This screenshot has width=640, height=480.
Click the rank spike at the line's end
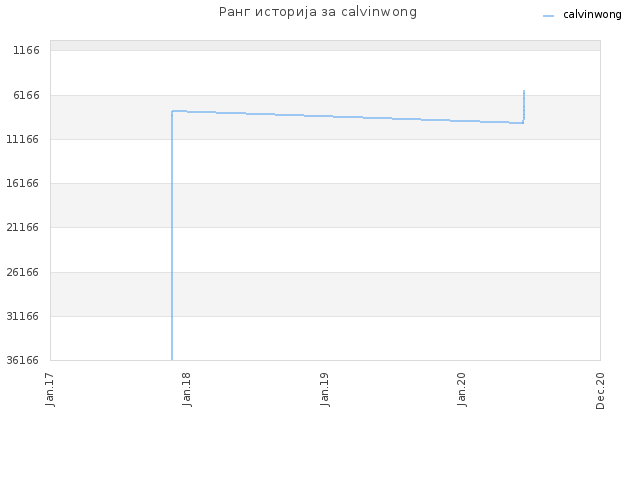524,106
